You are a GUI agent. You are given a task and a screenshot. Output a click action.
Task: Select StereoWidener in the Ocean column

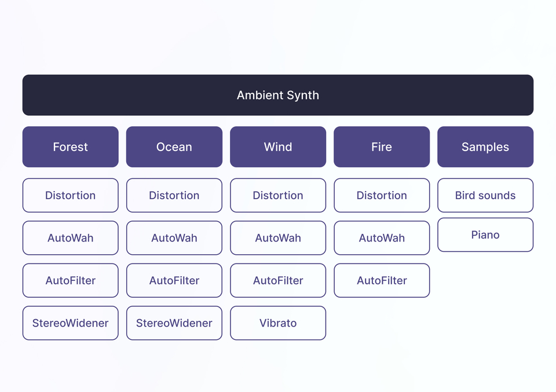point(174,323)
